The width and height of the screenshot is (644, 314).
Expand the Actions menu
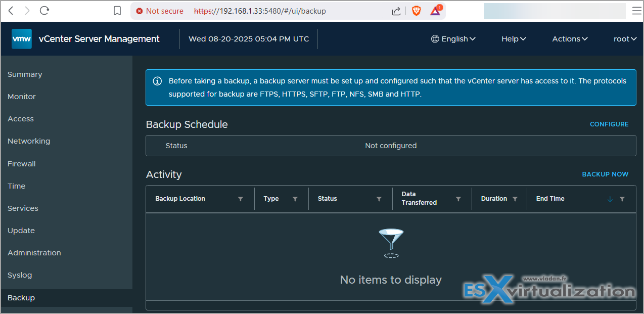pyautogui.click(x=570, y=39)
